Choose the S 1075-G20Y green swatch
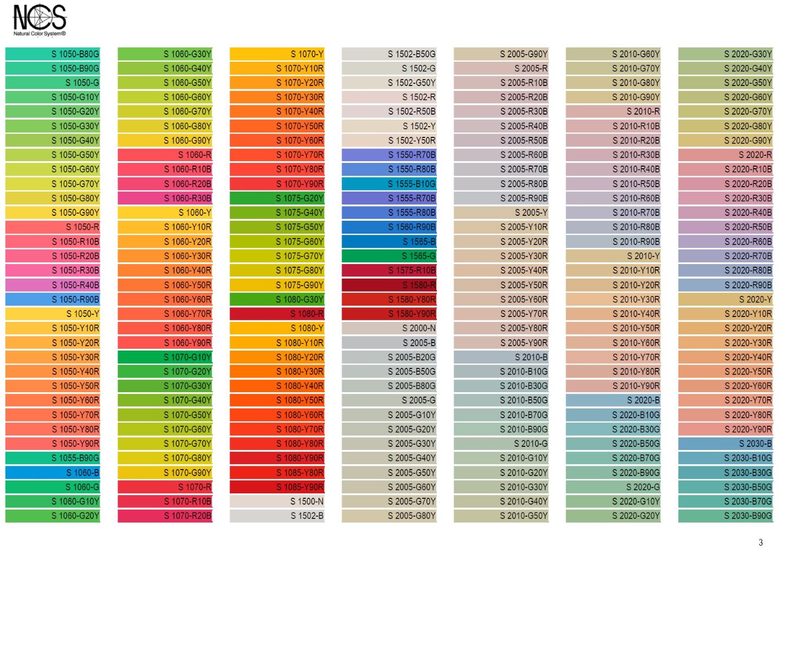This screenshot has width=812, height=660. point(277,198)
